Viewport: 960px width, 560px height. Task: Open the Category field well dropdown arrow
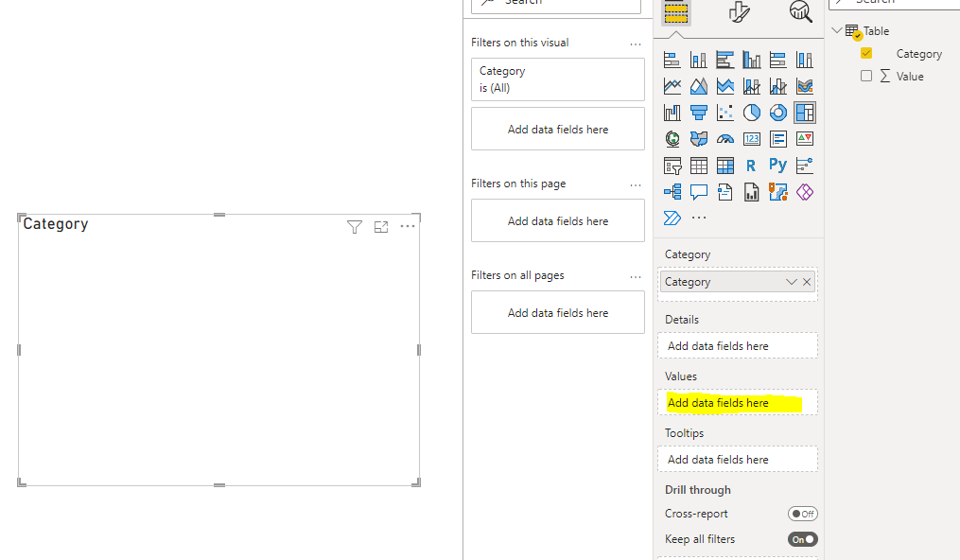coord(791,282)
